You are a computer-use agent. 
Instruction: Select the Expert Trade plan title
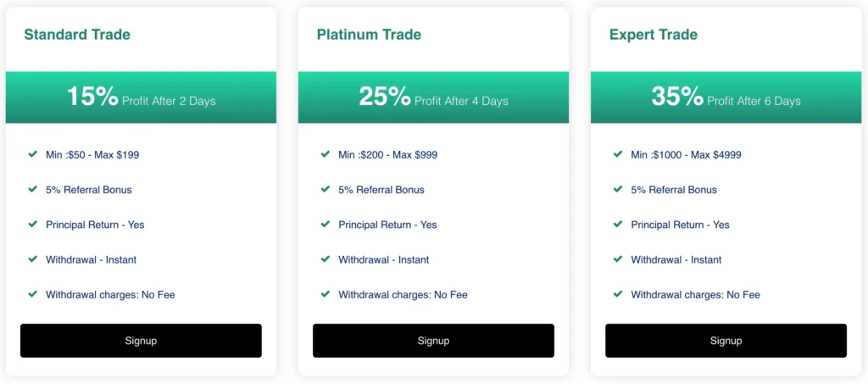pos(654,35)
